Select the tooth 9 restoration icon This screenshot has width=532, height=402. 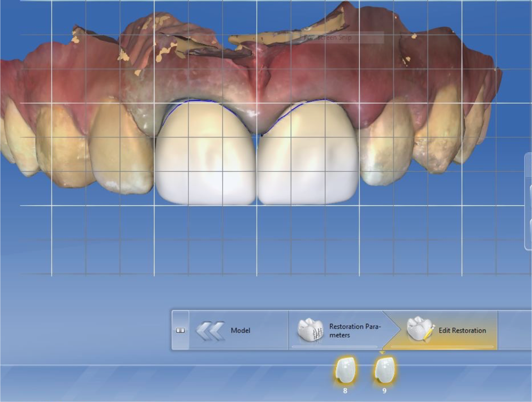coord(384,371)
